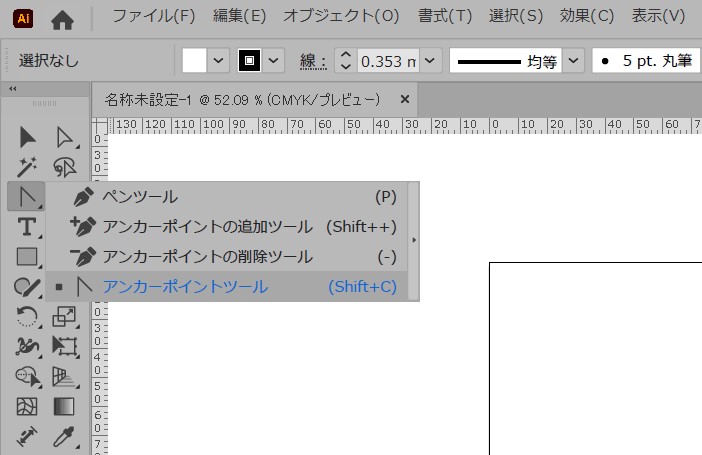Select the Mesh tool
The width and height of the screenshot is (702, 455).
pyautogui.click(x=27, y=407)
